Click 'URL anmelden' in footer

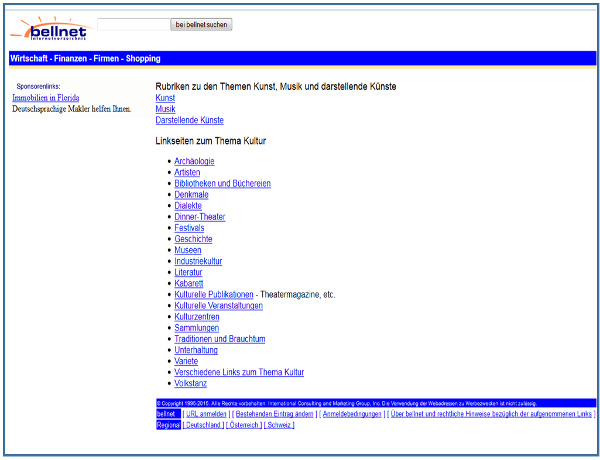205,413
